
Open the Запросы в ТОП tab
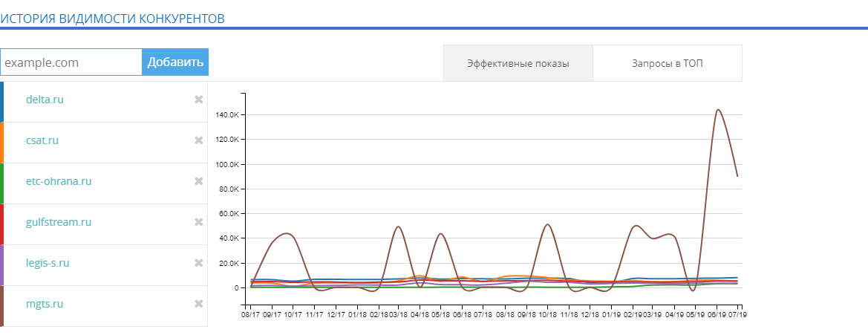coord(667,63)
